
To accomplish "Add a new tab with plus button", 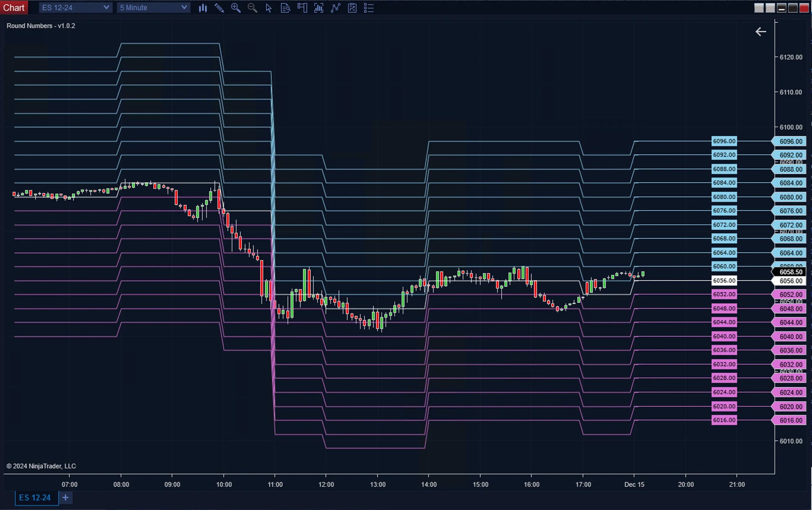I will point(66,497).
